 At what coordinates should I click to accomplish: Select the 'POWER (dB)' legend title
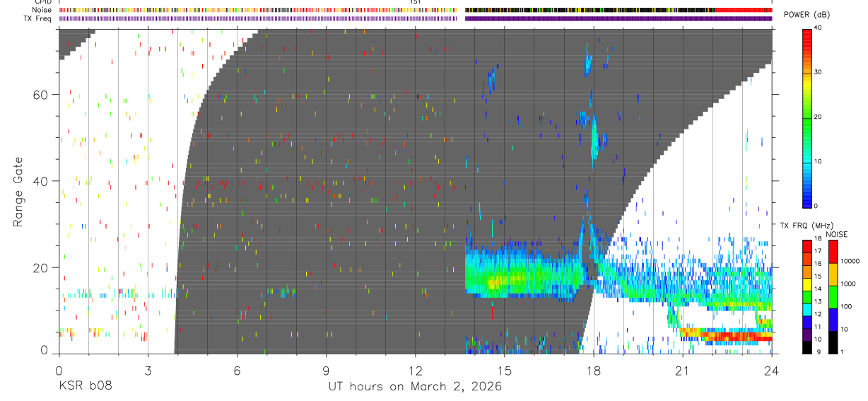807,16
